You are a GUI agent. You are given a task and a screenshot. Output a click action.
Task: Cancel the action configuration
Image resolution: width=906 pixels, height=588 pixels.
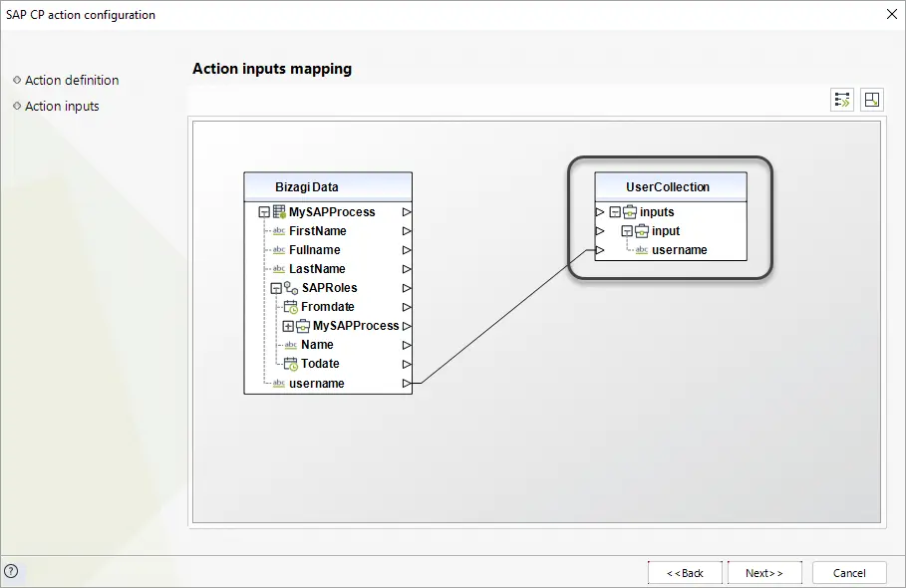point(849,573)
